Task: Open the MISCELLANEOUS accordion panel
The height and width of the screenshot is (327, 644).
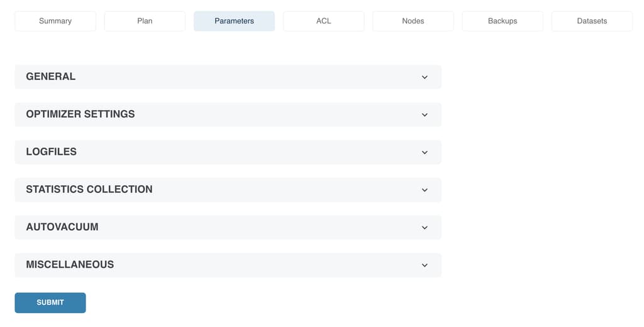Action: click(228, 265)
